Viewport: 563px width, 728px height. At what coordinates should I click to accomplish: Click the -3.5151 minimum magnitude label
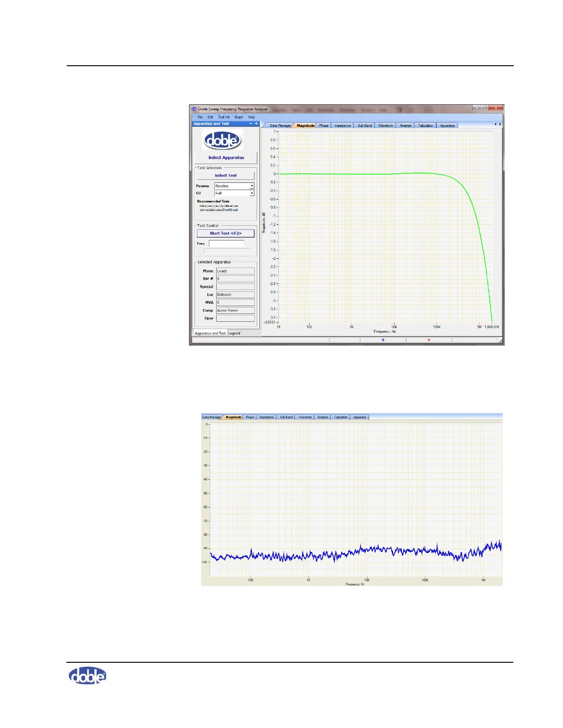270,322
